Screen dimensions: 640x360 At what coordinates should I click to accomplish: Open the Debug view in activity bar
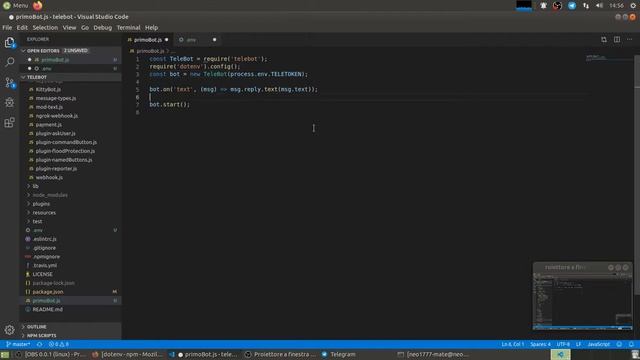click(x=9, y=102)
